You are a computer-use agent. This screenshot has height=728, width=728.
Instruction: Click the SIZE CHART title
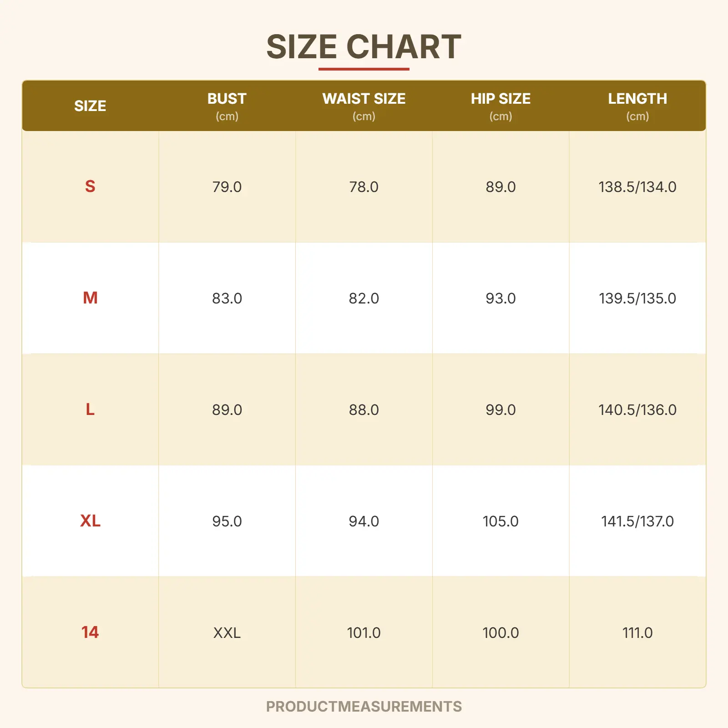pyautogui.click(x=364, y=47)
